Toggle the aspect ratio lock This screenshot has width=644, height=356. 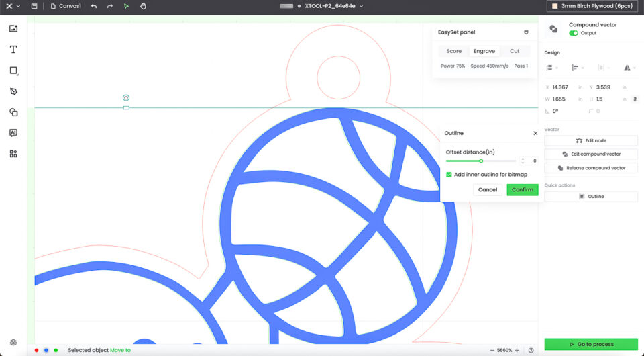(635, 99)
